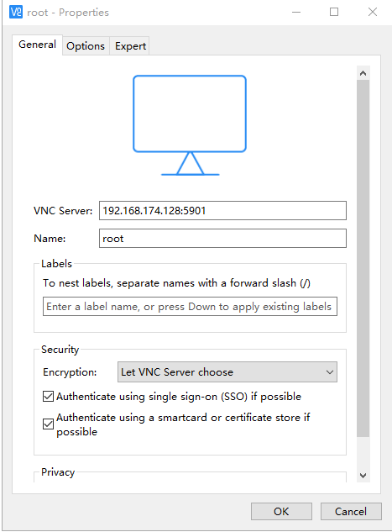Click the 'To nest labels' instruction text

[x=176, y=283]
